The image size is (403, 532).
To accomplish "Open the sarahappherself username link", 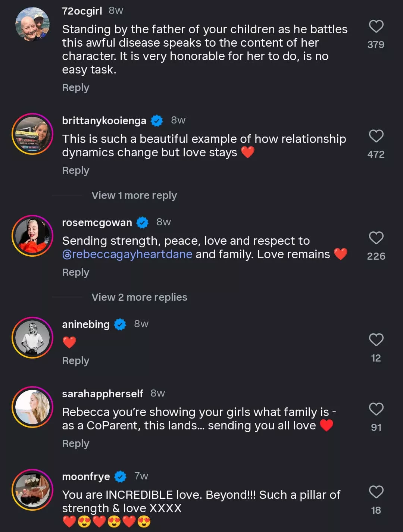I will click(x=103, y=394).
